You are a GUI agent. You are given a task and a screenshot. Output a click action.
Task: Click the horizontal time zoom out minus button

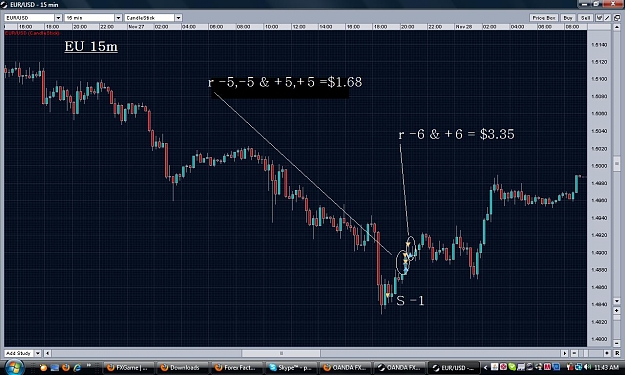click(x=574, y=353)
